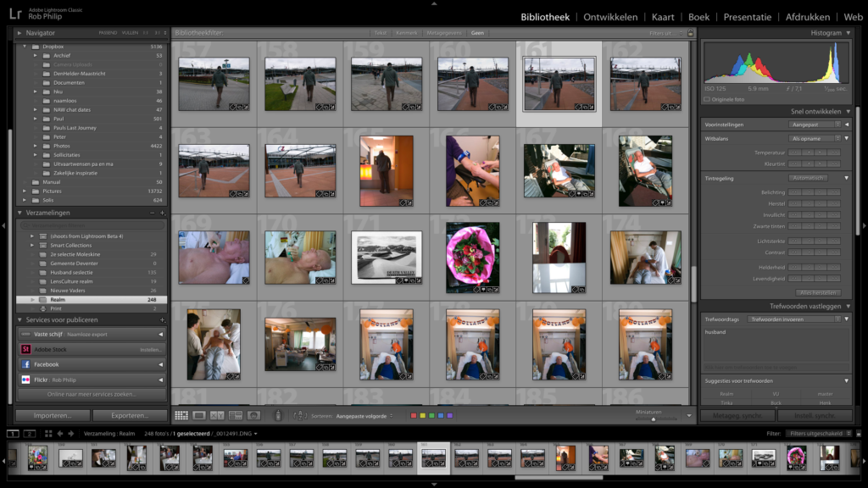Switch to the Ontwikkelen module

pyautogui.click(x=610, y=17)
